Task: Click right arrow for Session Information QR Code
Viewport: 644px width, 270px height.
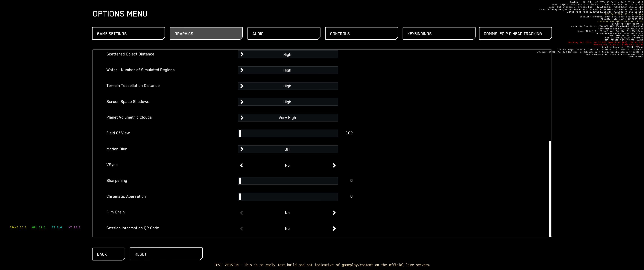Action: pos(334,229)
